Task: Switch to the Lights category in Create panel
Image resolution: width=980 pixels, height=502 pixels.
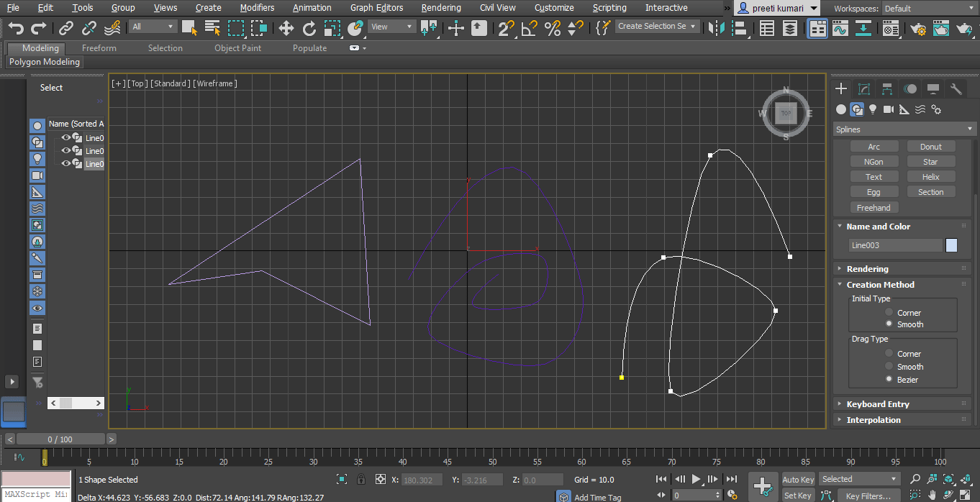Action: coord(873,109)
